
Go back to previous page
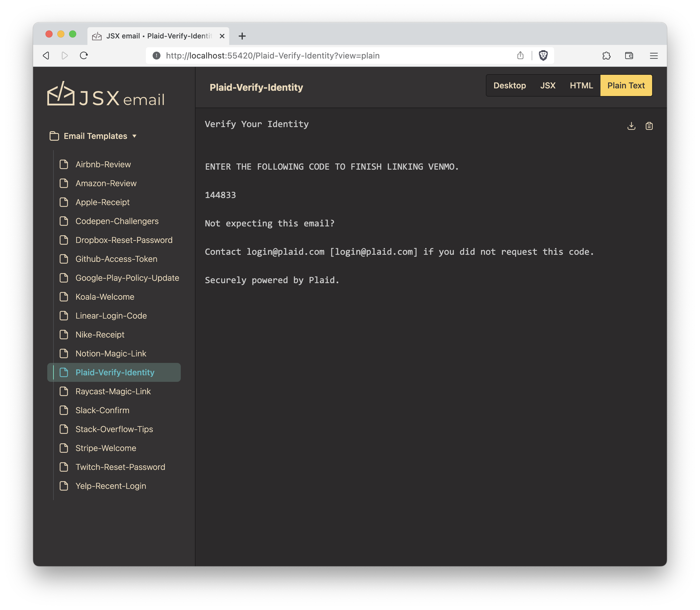46,56
